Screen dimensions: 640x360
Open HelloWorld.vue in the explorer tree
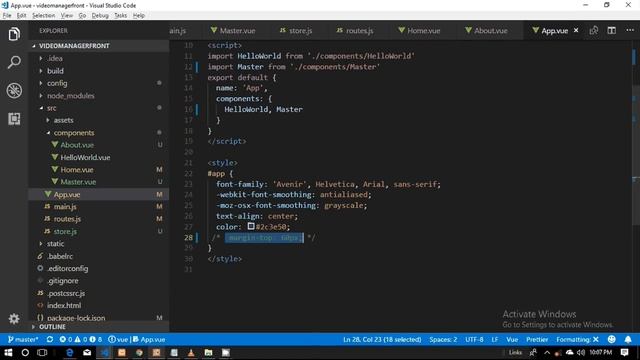pyautogui.click(x=85, y=157)
